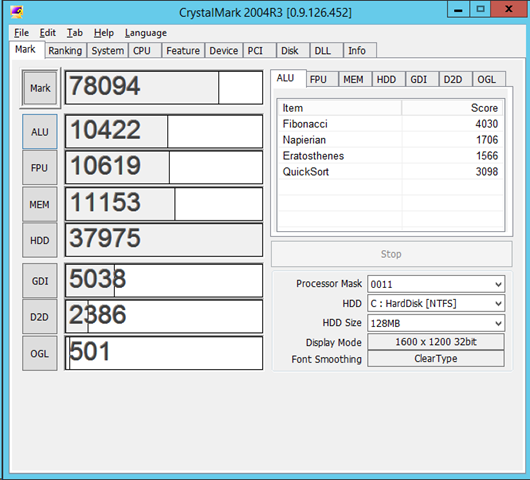Image resolution: width=530 pixels, height=480 pixels.
Task: Open the OGL results tab
Action: 487,79
